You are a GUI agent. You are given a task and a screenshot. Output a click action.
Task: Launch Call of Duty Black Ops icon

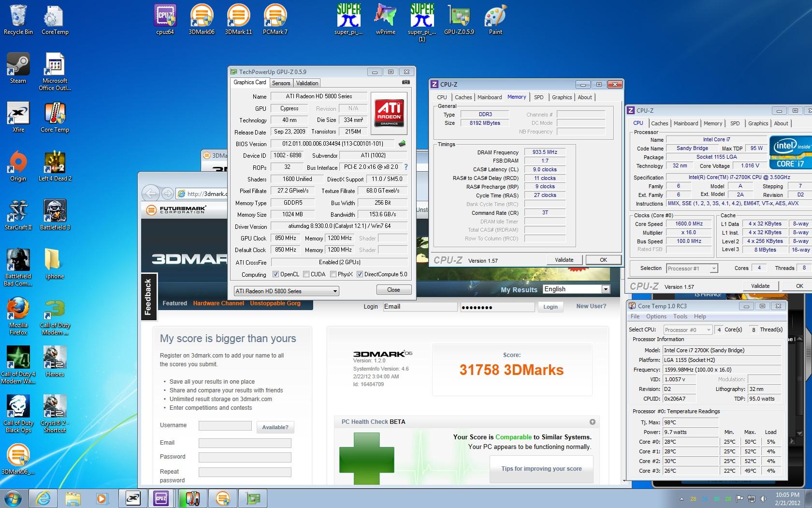[18, 414]
